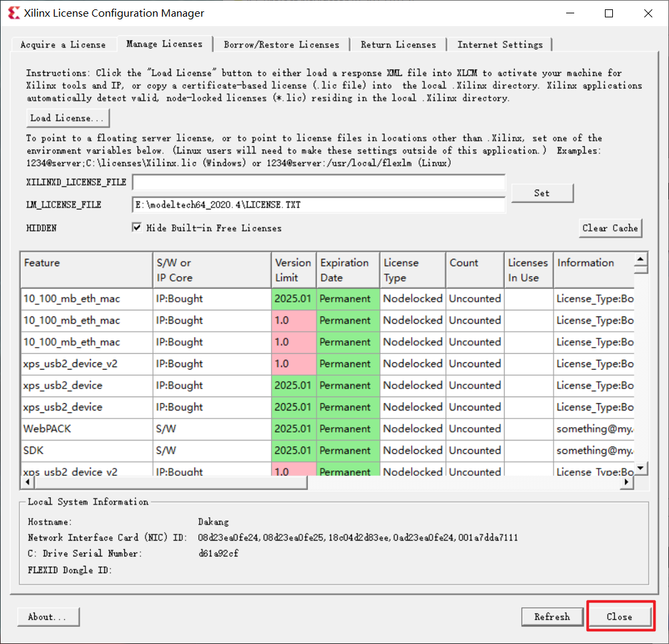Click into the LM_LICENSE_FILE path field
This screenshot has height=644, width=669.
318,205
